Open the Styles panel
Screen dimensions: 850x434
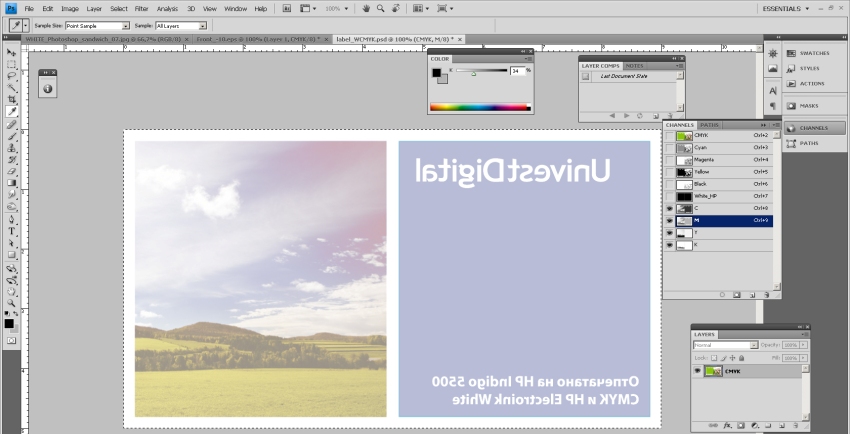pos(814,68)
